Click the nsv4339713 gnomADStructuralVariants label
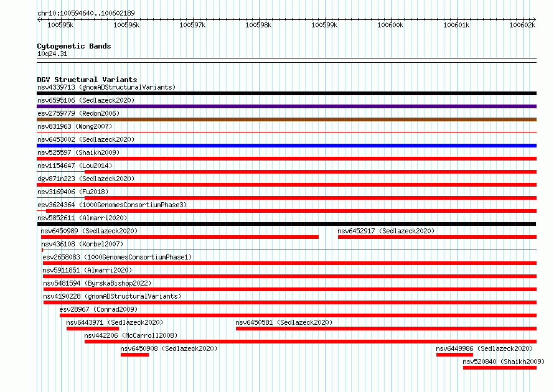This screenshot has height=392, width=554. pyautogui.click(x=106, y=87)
